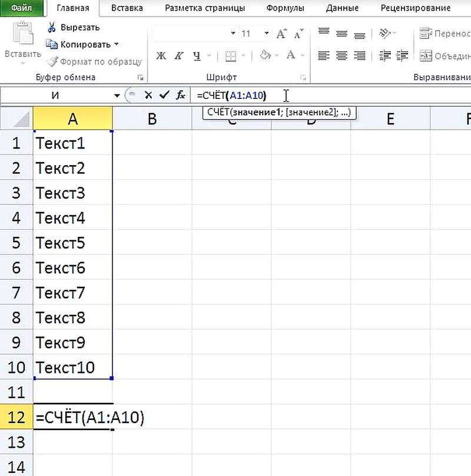This screenshot has height=476, width=471.
Task: Open the Формулы tab
Action: tap(285, 8)
